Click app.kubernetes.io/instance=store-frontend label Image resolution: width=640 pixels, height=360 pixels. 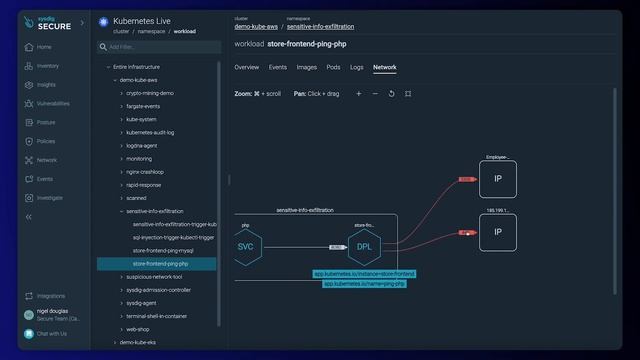coord(364,274)
